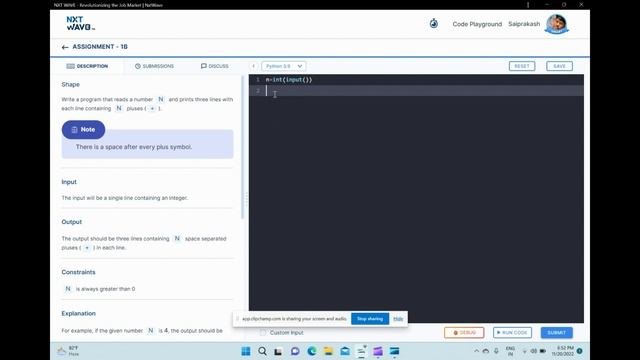Click the NxtWave logo
640x360 pixels.
(x=81, y=23)
